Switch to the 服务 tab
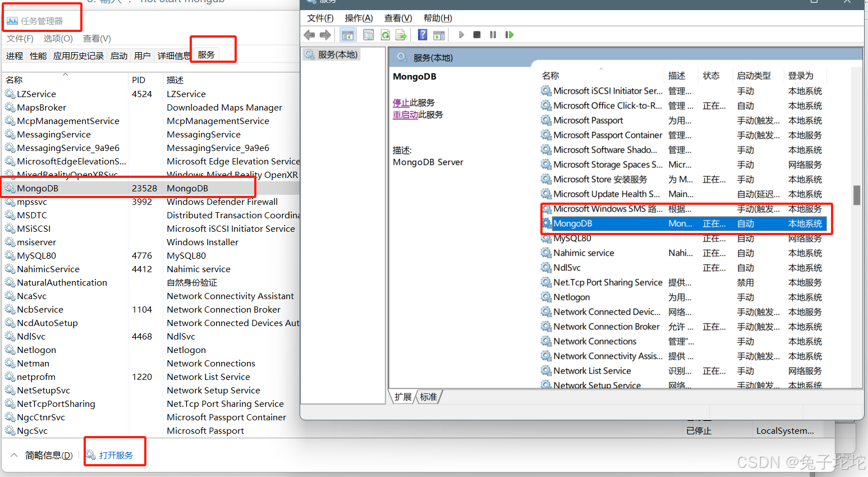Image resolution: width=868 pixels, height=477 pixels. click(206, 54)
